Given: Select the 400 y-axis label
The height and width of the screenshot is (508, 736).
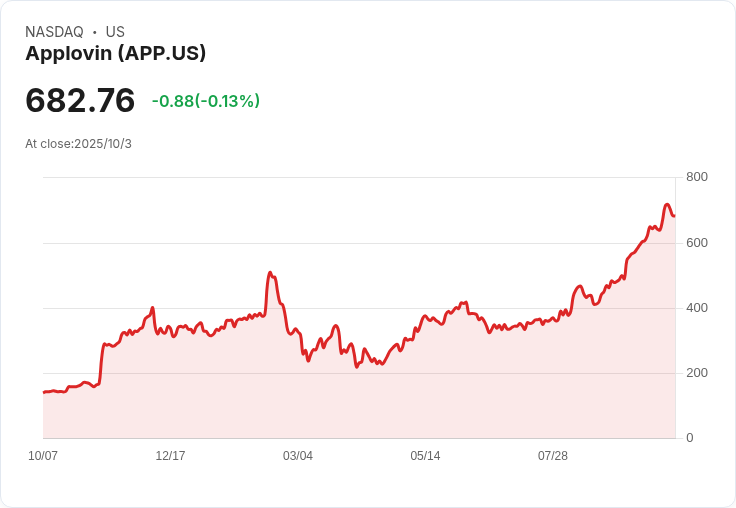Looking at the screenshot, I should click(x=696, y=308).
